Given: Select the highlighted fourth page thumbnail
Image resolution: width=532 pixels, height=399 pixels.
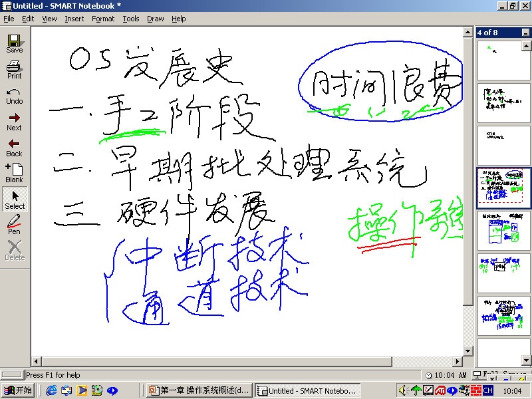Looking at the screenshot, I should [504, 188].
